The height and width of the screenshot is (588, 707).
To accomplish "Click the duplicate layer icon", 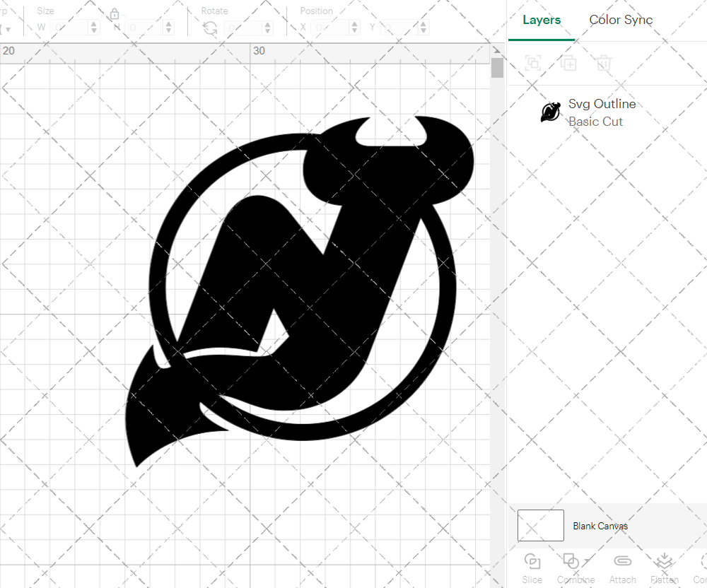I will click(568, 63).
